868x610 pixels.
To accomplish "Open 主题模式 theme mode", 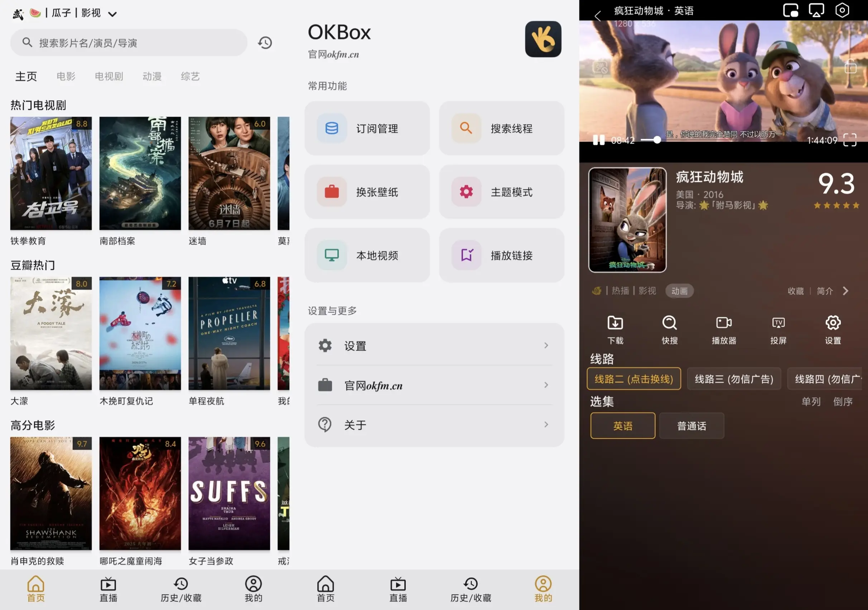I will coord(501,192).
